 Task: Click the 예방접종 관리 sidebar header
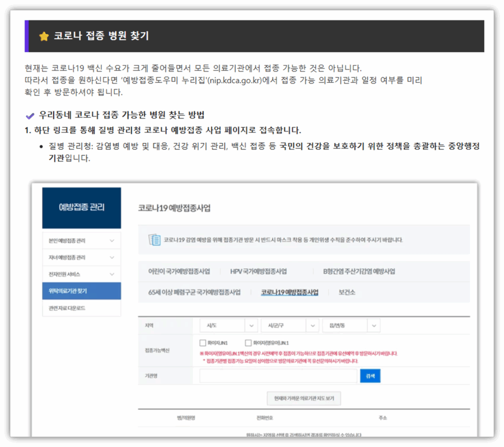click(82, 208)
